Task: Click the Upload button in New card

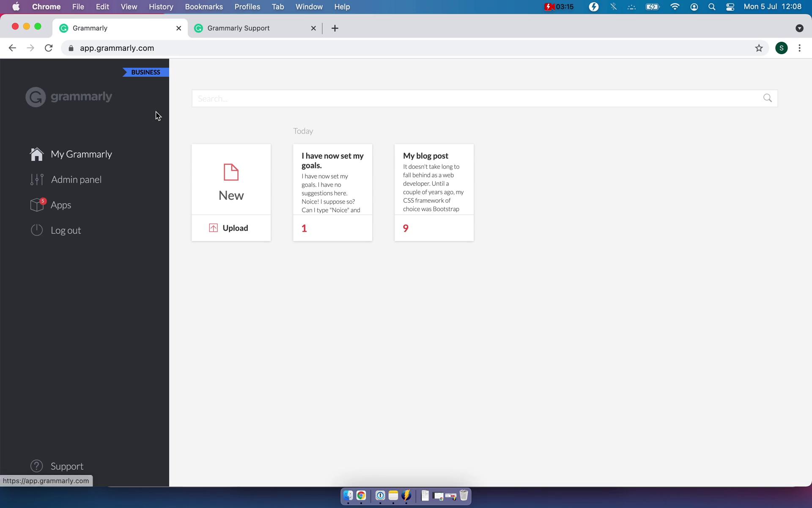Action: click(230, 228)
